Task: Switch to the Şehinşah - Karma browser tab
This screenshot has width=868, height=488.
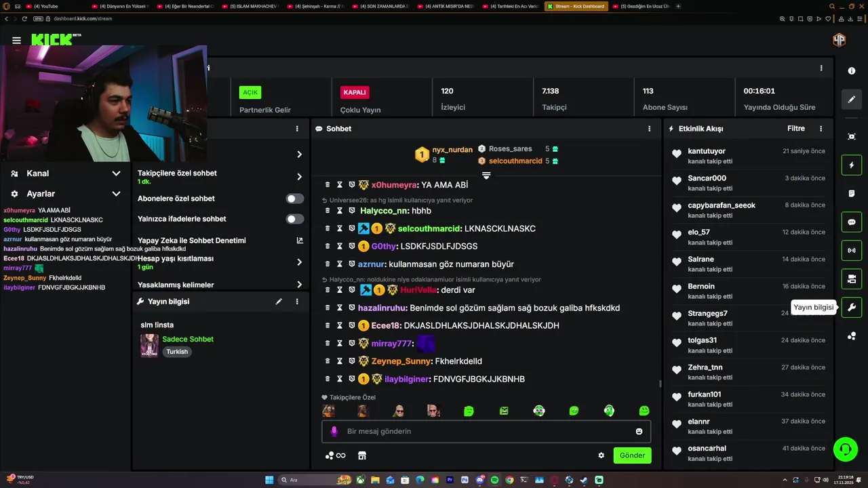Action: pos(315,6)
